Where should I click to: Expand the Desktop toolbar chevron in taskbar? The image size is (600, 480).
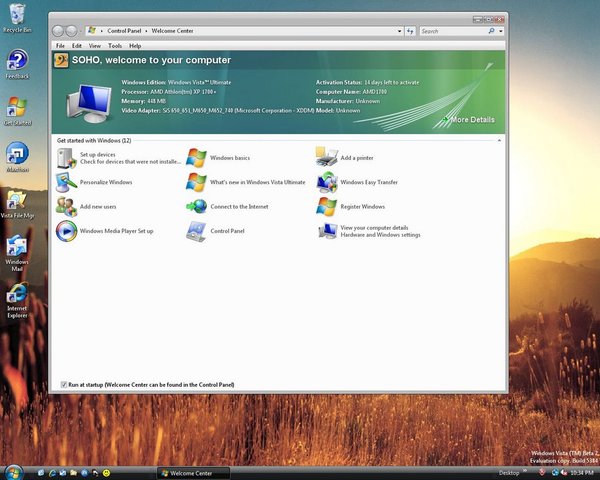(x=525, y=471)
